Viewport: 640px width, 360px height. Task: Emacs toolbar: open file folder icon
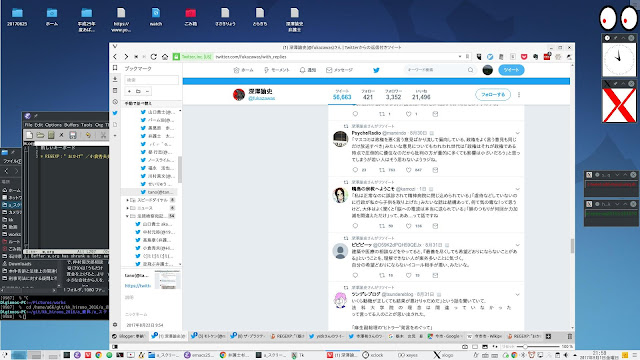40,135
